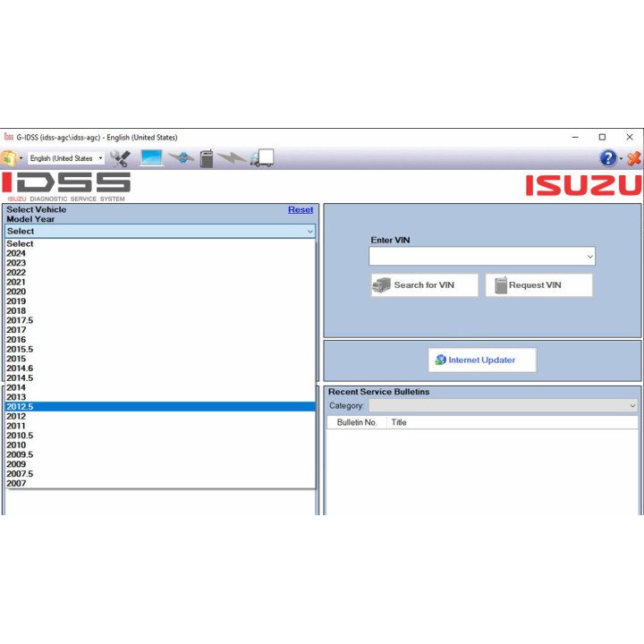This screenshot has width=644, height=644.
Task: Choose model year 2024 from list
Action: coord(160,253)
